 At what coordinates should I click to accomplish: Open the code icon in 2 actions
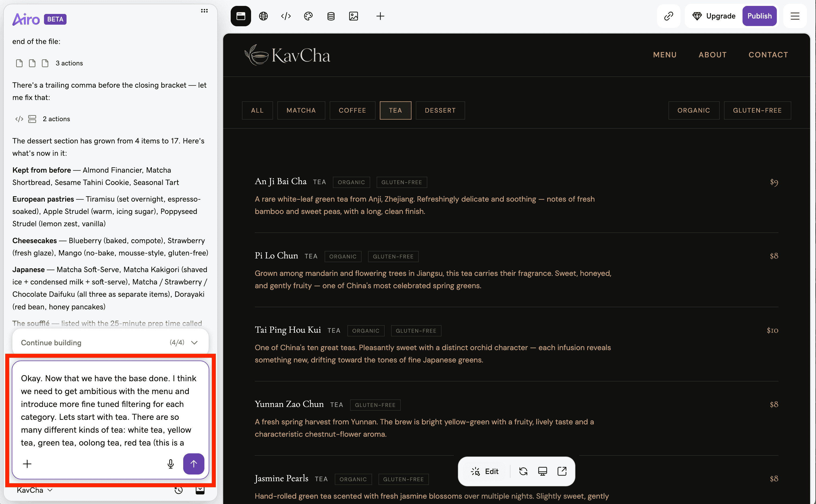(19, 119)
